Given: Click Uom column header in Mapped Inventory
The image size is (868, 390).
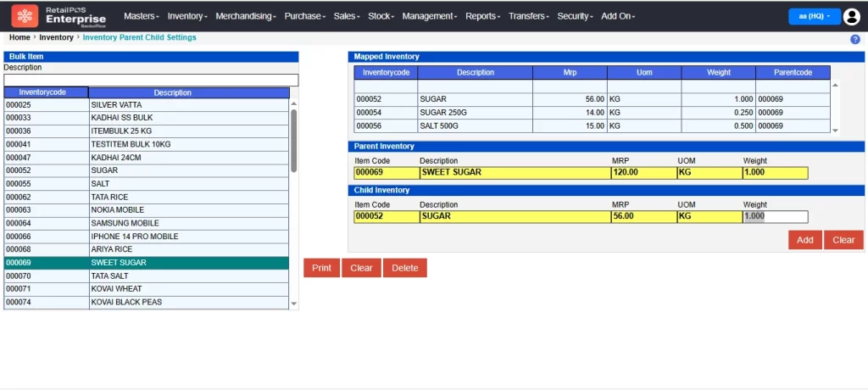Looking at the screenshot, I should pyautogui.click(x=644, y=73).
